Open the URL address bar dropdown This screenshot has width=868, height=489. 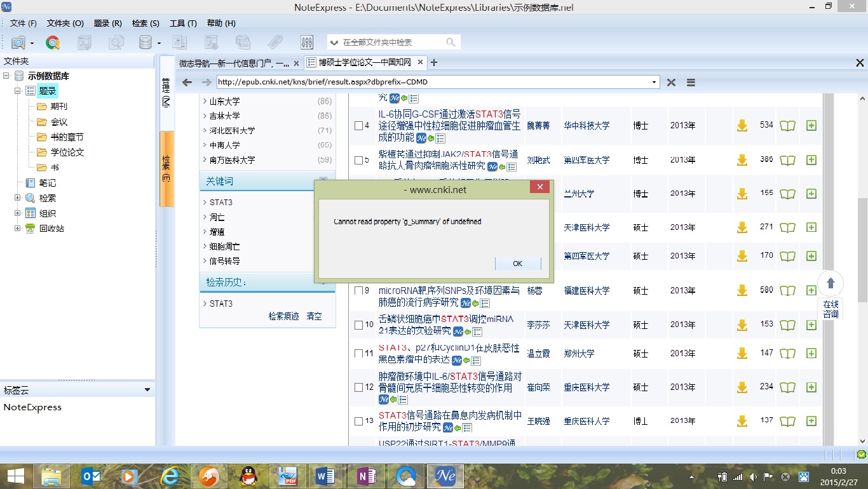point(654,82)
